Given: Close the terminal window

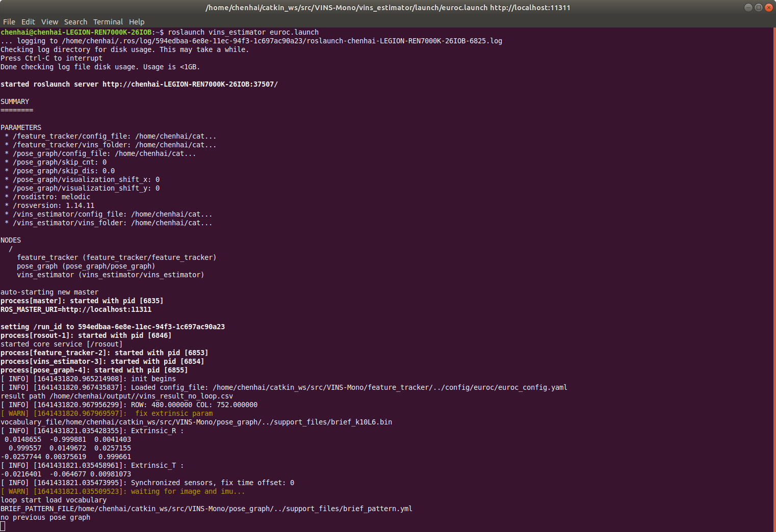Looking at the screenshot, I should (768, 7).
